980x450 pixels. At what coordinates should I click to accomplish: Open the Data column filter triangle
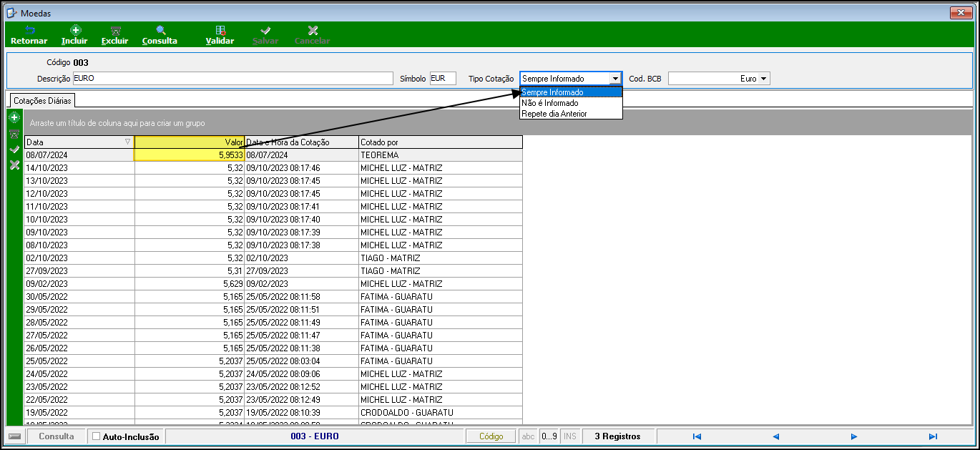(x=128, y=142)
